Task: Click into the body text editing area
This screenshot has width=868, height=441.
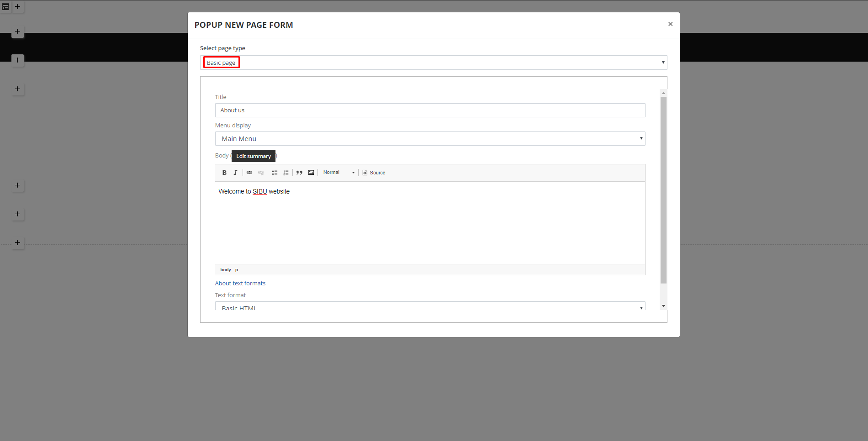Action: point(430,223)
